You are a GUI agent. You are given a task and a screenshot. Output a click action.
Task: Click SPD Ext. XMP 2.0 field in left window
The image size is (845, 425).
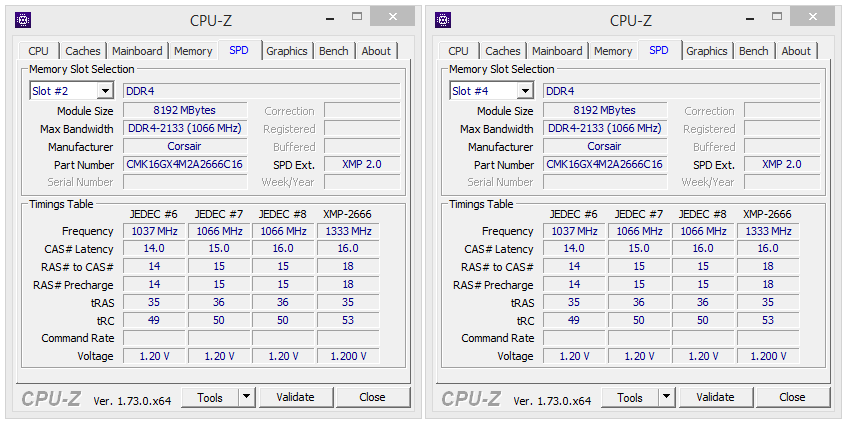coord(362,164)
